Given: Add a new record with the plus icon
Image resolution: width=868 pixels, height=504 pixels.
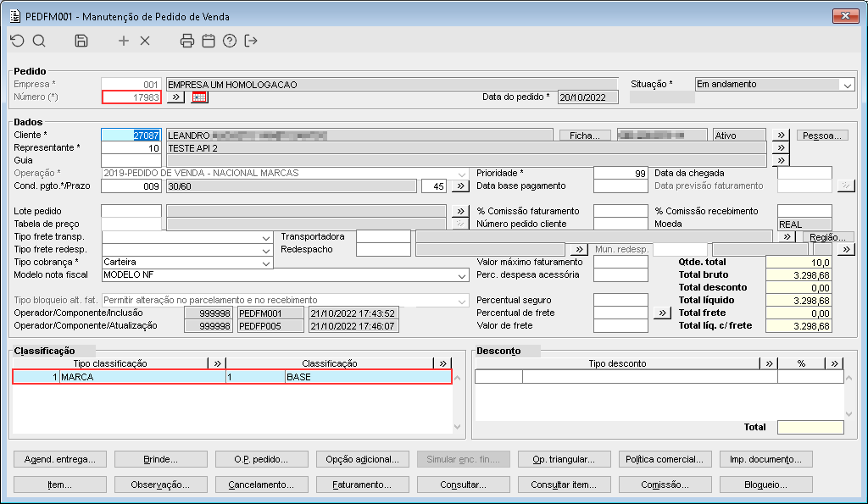Looking at the screenshot, I should click(x=124, y=41).
